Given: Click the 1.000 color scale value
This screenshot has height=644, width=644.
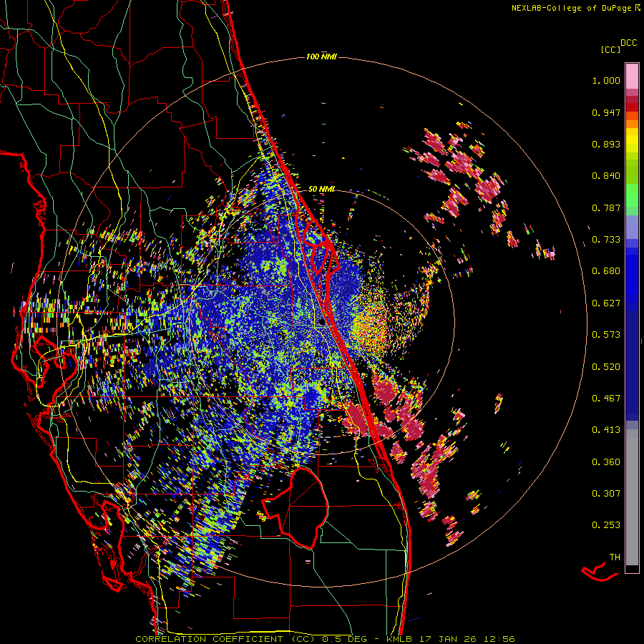Looking at the screenshot, I should [x=606, y=80].
